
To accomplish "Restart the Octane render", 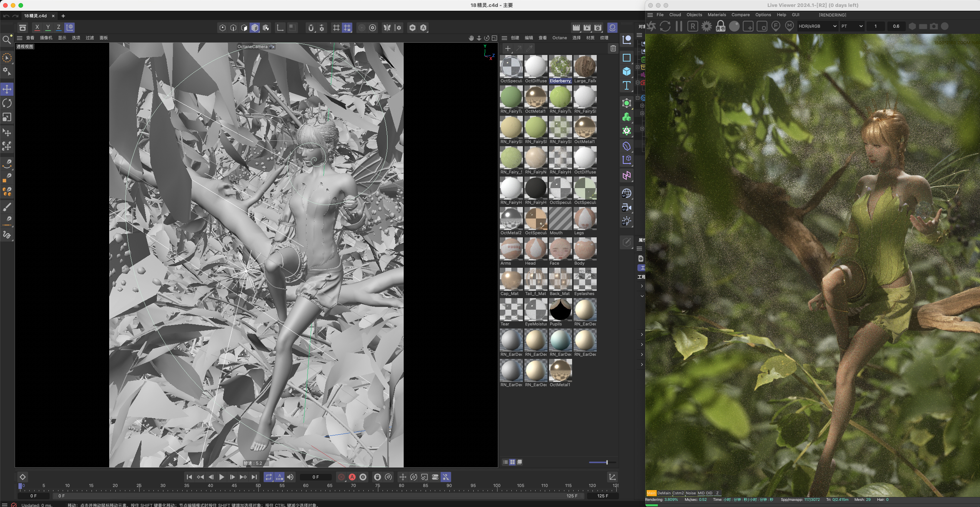I will coord(665,26).
